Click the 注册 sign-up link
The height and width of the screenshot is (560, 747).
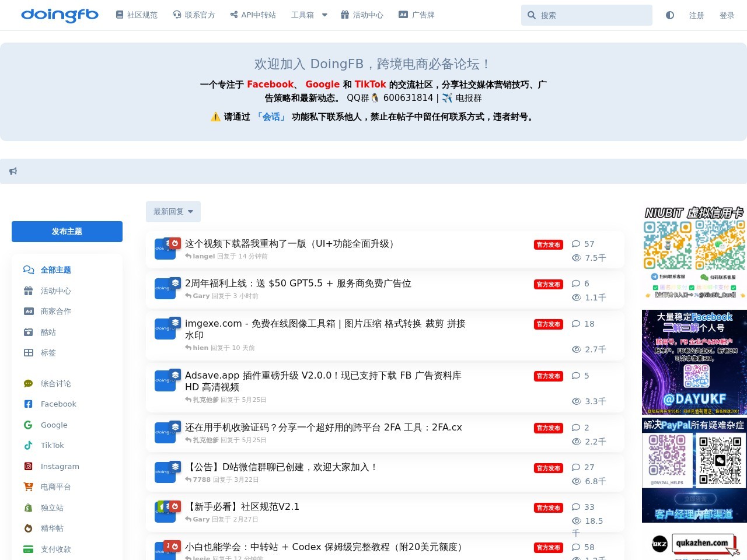(x=697, y=16)
